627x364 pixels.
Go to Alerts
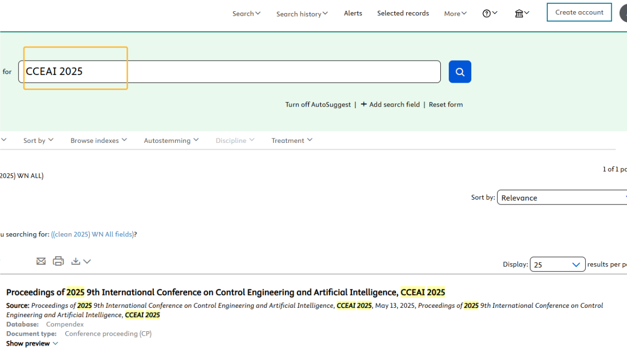click(x=353, y=13)
